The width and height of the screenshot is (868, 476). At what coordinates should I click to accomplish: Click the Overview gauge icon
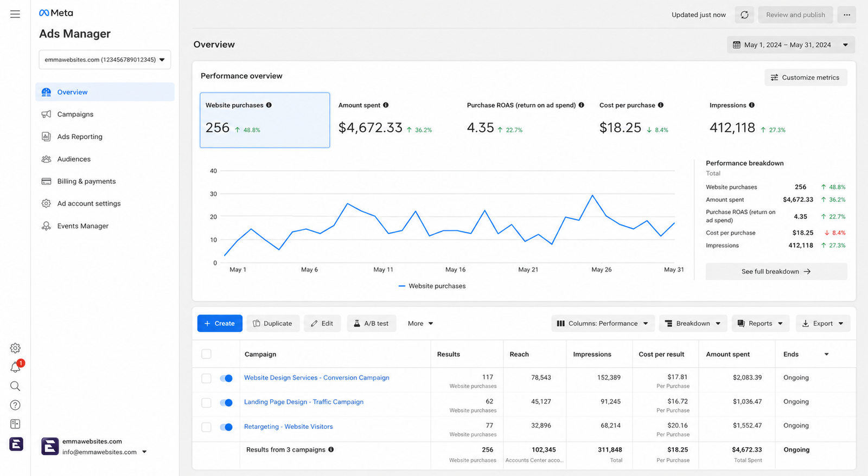(x=46, y=92)
